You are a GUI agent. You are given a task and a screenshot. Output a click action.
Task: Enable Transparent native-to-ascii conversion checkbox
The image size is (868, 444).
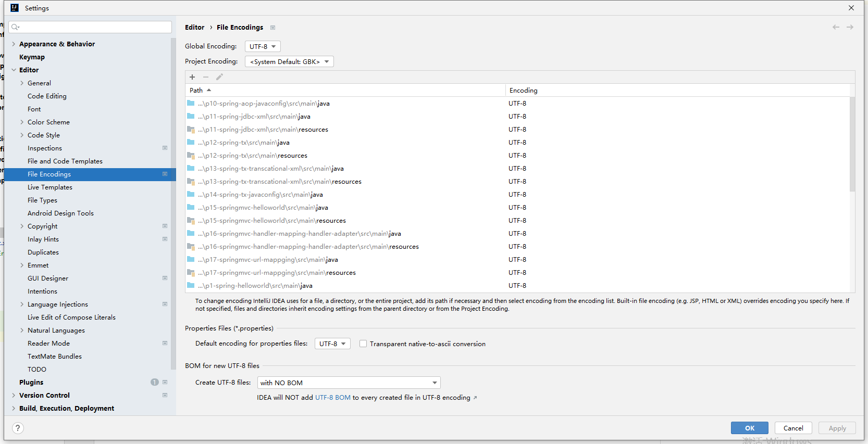(363, 344)
